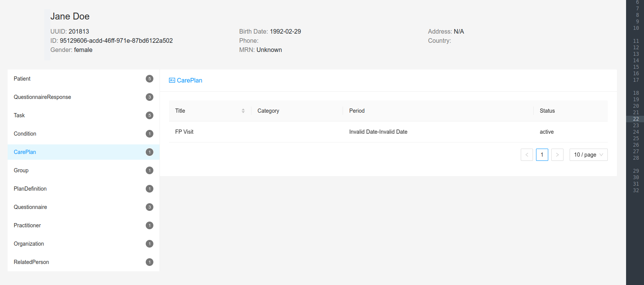Open Practitioner in the sidebar menu
644x285 pixels.
coord(84,225)
